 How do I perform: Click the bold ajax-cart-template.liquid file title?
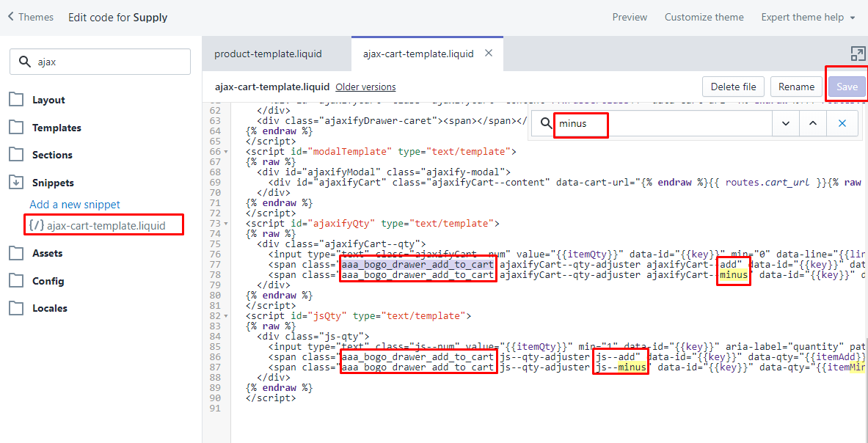coord(272,87)
